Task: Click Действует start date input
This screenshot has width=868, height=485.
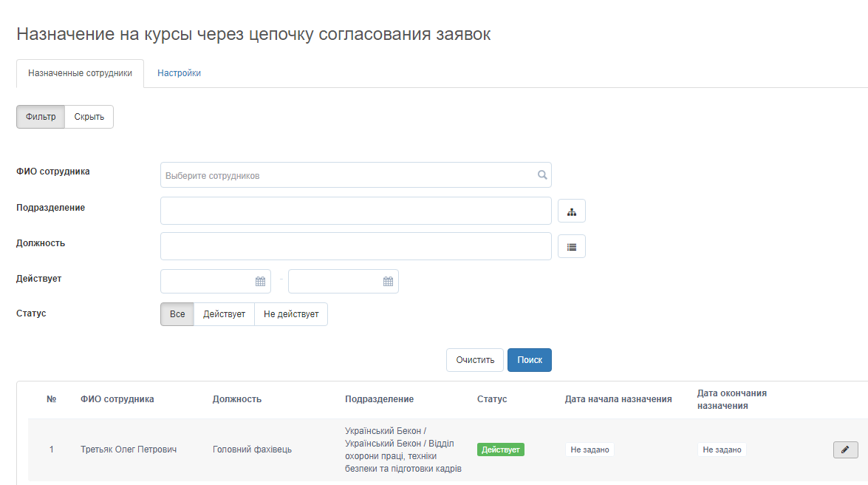Action: (x=216, y=282)
